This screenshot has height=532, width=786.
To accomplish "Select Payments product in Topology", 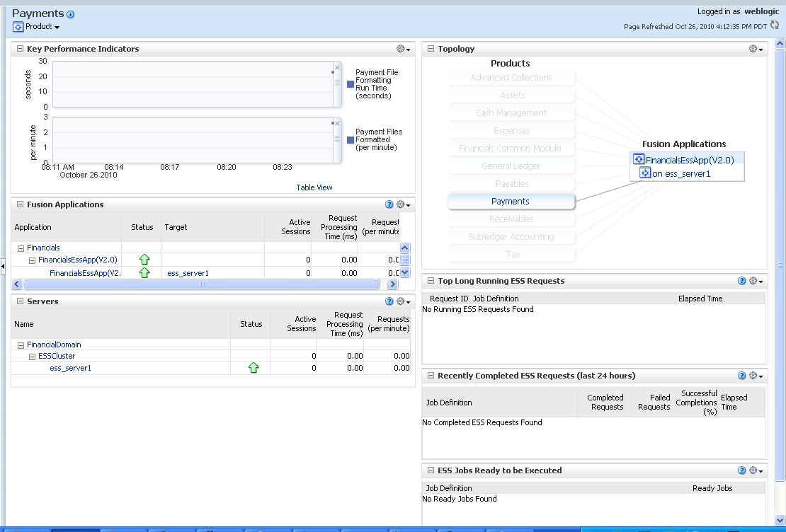I will click(511, 202).
